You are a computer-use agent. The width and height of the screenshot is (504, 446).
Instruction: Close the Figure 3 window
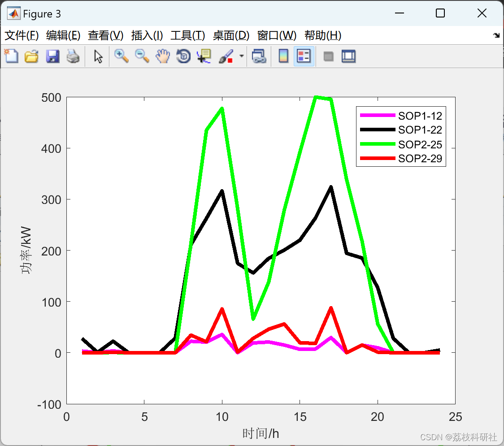pos(482,13)
